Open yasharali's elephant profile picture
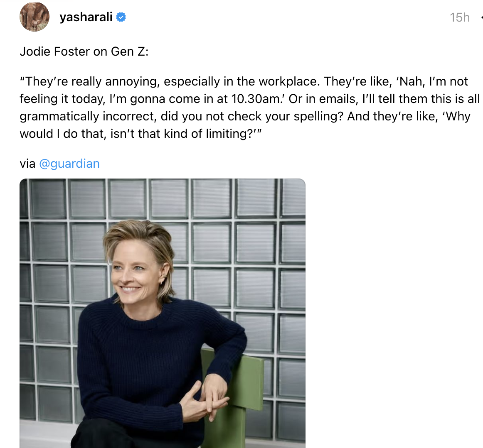 point(34,17)
